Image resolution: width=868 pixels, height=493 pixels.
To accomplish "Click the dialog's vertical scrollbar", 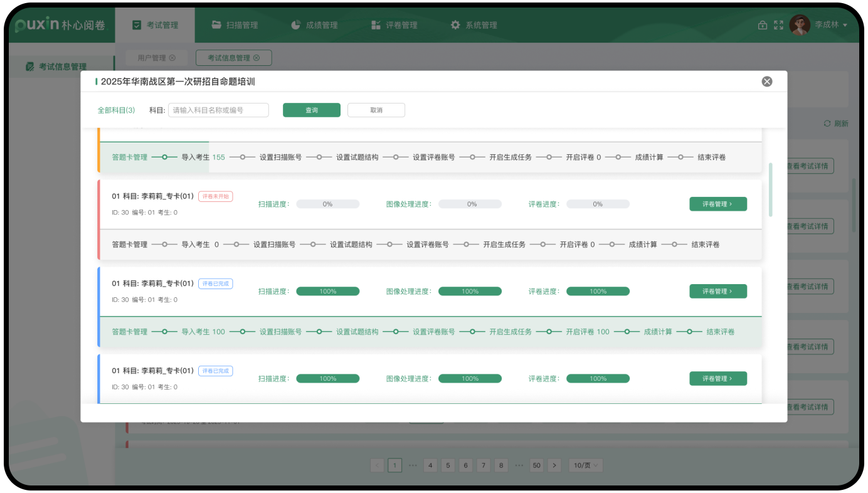I will [x=770, y=189].
